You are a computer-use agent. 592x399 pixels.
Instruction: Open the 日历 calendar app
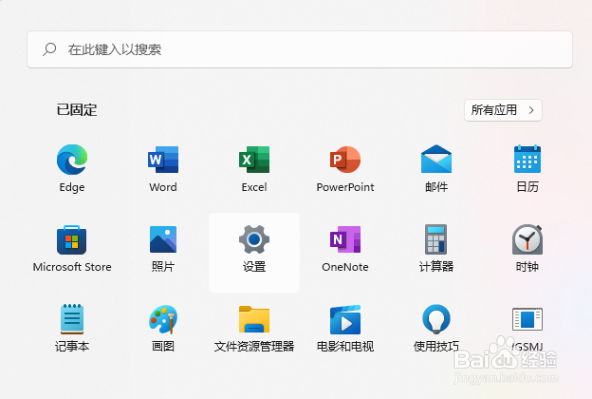coord(527,159)
